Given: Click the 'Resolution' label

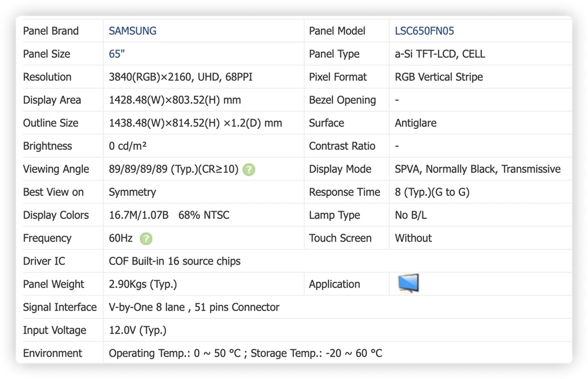Looking at the screenshot, I should tap(47, 77).
